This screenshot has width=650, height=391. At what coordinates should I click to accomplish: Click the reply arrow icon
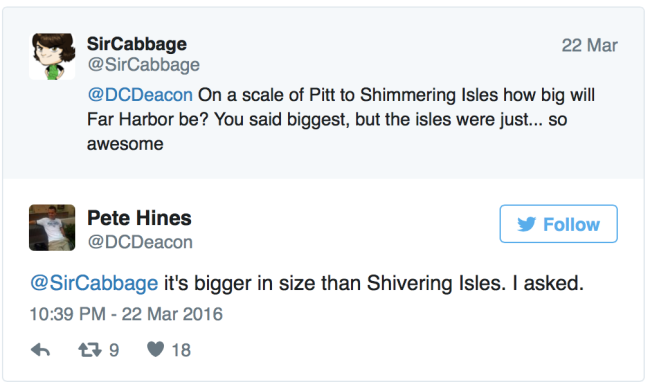click(40, 350)
